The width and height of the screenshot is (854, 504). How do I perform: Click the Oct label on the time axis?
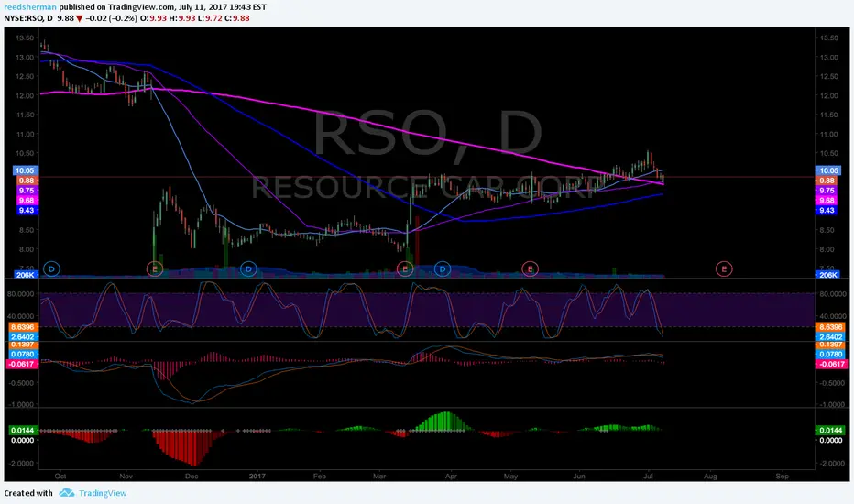[x=60, y=476]
